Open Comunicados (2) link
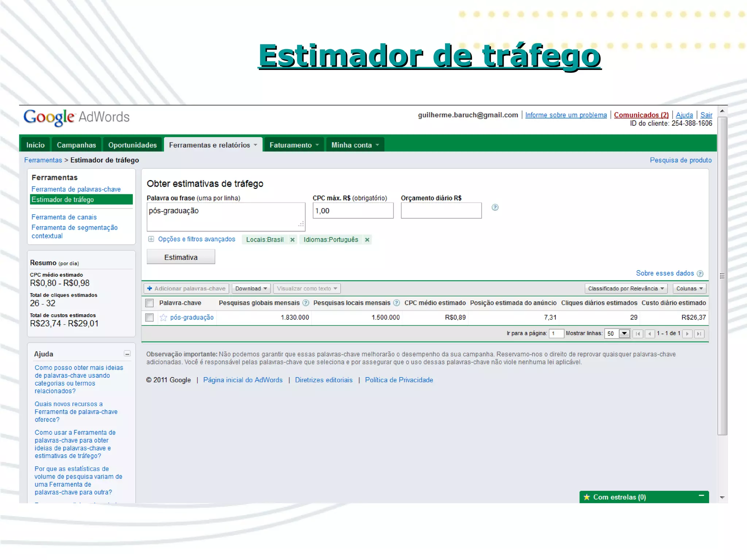Image resolution: width=747 pixels, height=560 pixels. (x=641, y=115)
